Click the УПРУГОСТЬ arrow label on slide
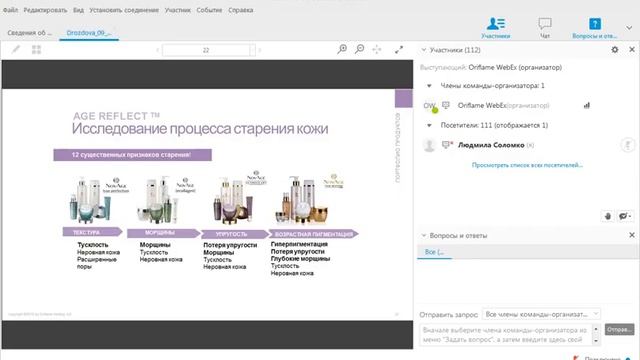Screen dimensions: 640x360 click(235, 234)
